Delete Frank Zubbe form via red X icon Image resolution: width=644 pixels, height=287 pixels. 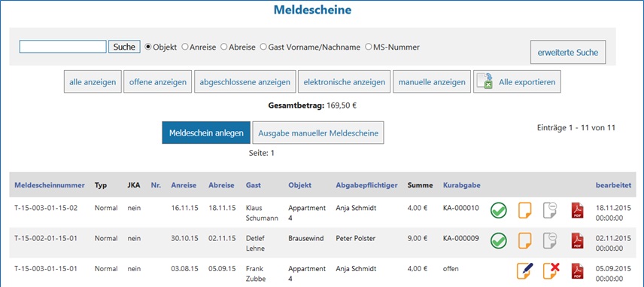[551, 270]
